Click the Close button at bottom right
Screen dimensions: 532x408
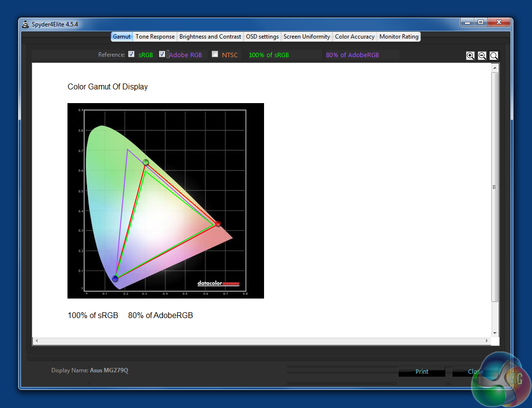click(475, 372)
